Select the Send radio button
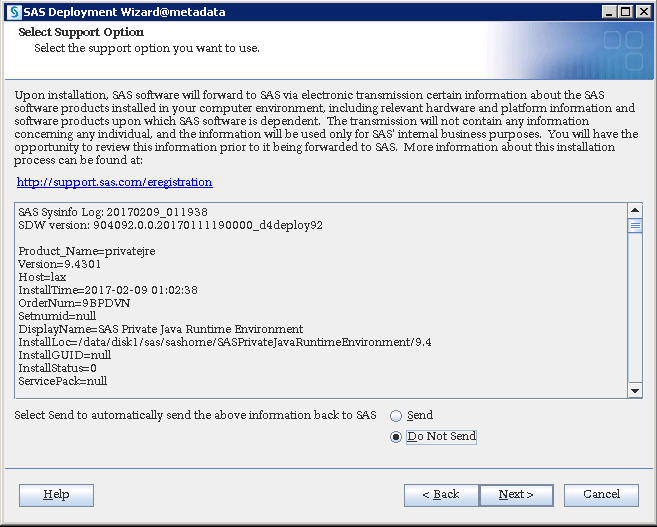657x527 pixels. [x=396, y=416]
